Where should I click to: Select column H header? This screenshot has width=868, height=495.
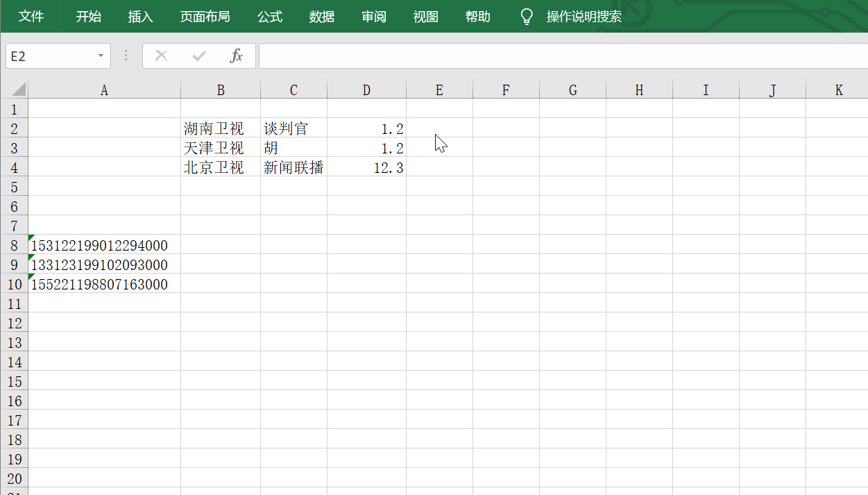[x=639, y=90]
